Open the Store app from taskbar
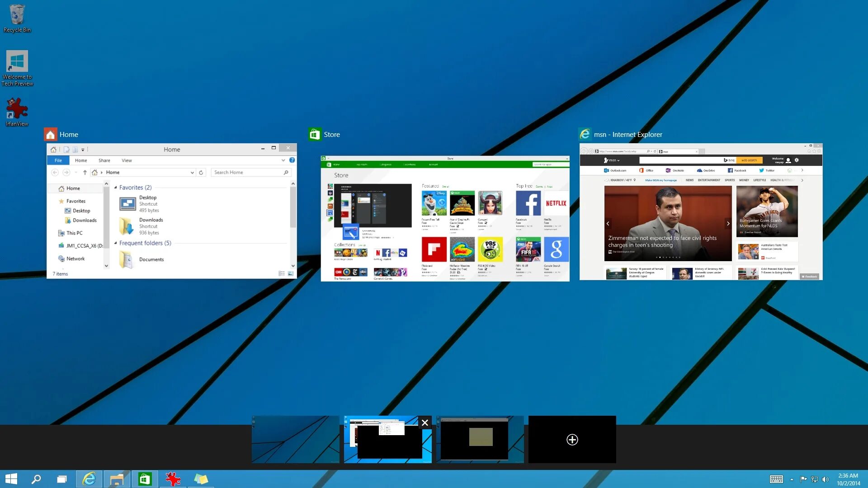The width and height of the screenshot is (868, 488). 145,479
